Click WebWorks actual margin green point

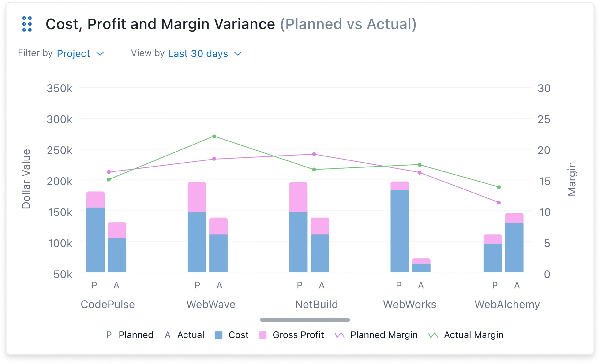(420, 165)
